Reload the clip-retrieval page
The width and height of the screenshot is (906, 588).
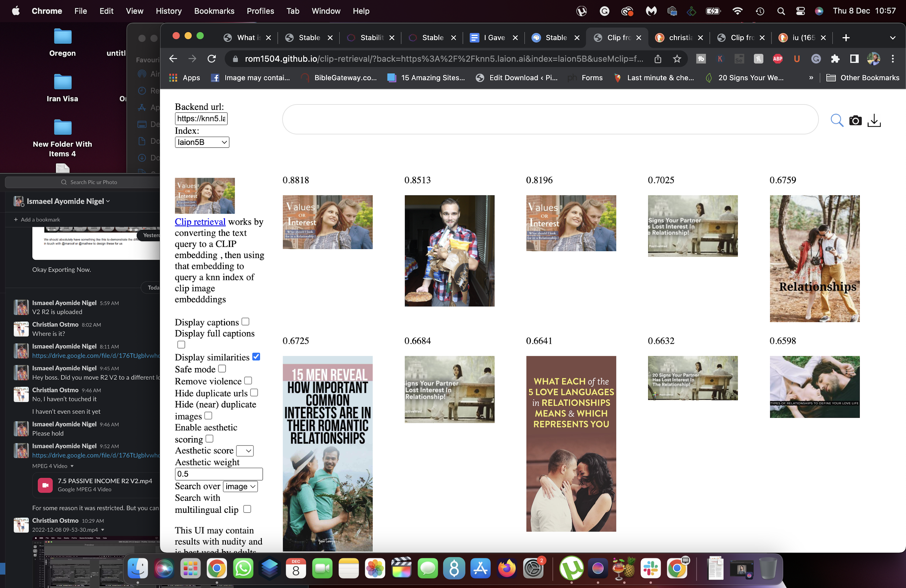(x=212, y=59)
